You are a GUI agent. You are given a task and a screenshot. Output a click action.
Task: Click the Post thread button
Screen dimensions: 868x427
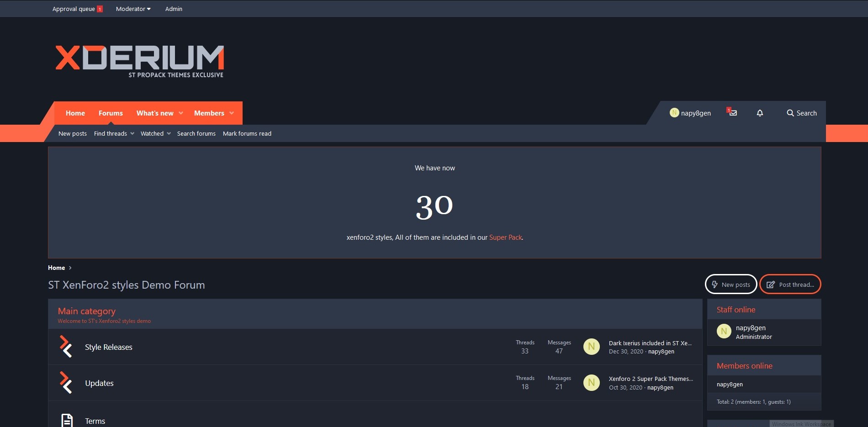click(x=790, y=285)
